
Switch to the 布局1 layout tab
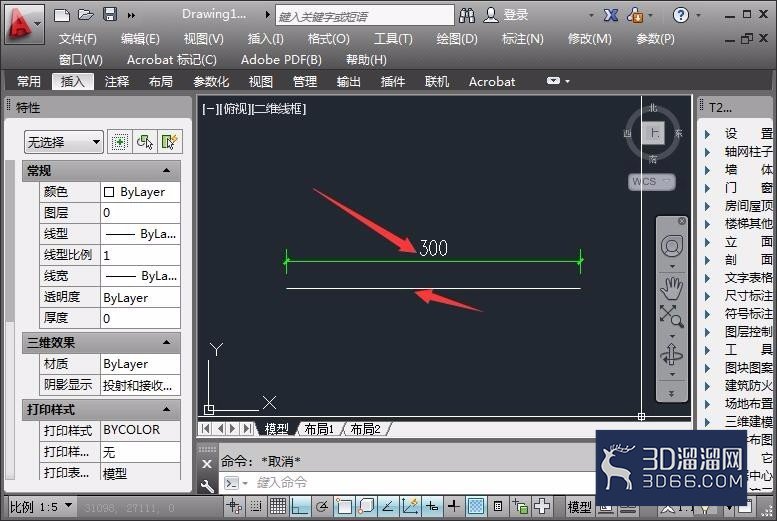point(319,429)
